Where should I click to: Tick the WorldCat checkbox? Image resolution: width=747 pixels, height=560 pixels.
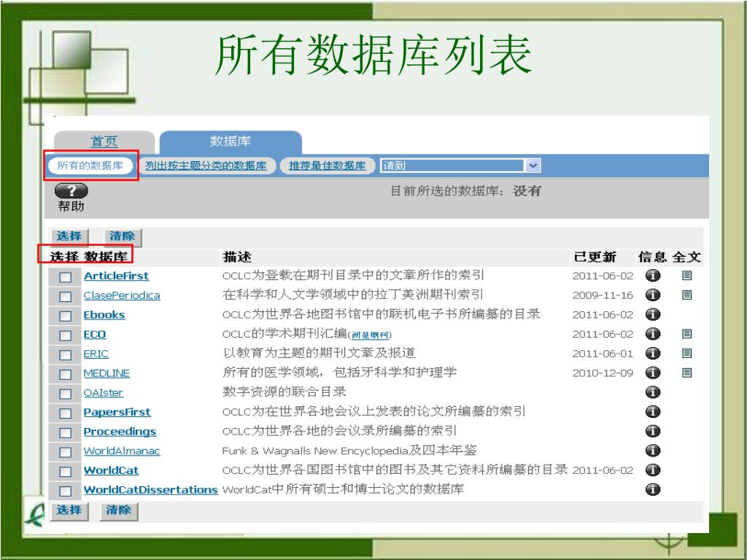(x=65, y=472)
